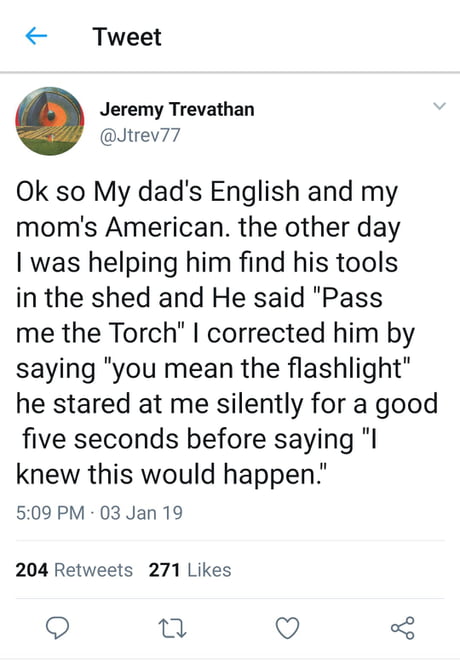Visit the @Jtrev77 handle
The height and width of the screenshot is (662, 460).
[140, 136]
